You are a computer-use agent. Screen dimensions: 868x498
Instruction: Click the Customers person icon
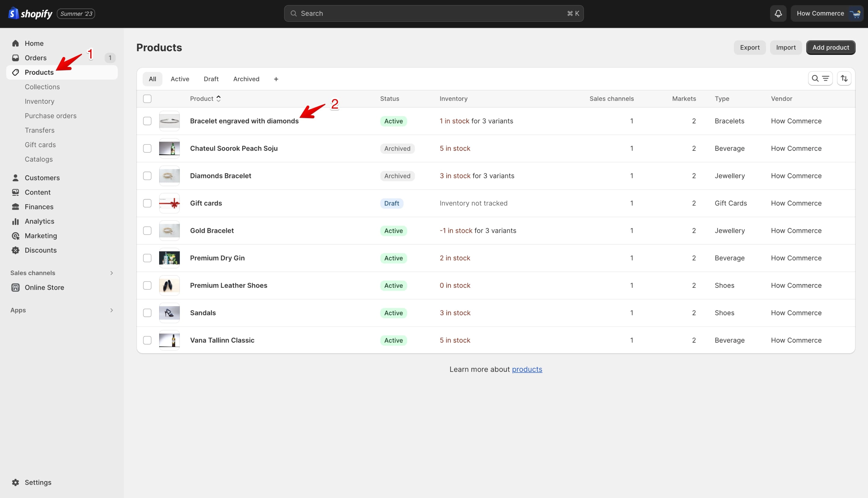(x=15, y=178)
